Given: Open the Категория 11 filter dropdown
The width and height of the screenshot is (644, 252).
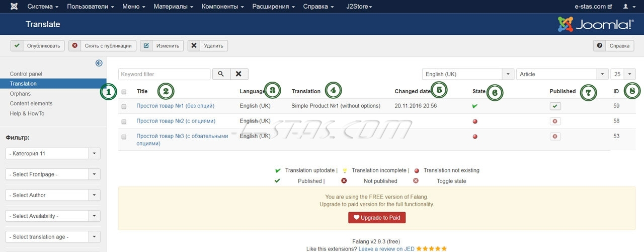Looking at the screenshot, I should tap(53, 153).
